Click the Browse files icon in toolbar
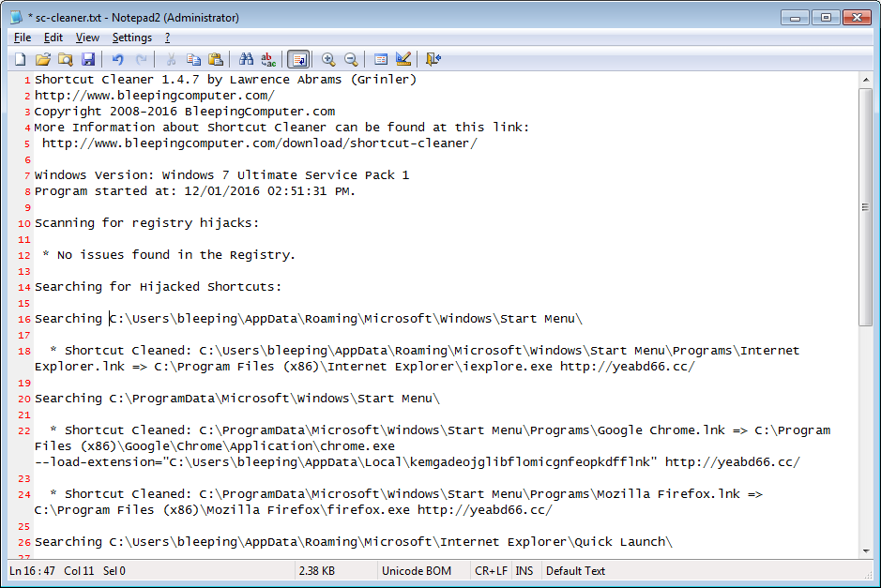Viewport: 881px width, 588px height. point(65,59)
